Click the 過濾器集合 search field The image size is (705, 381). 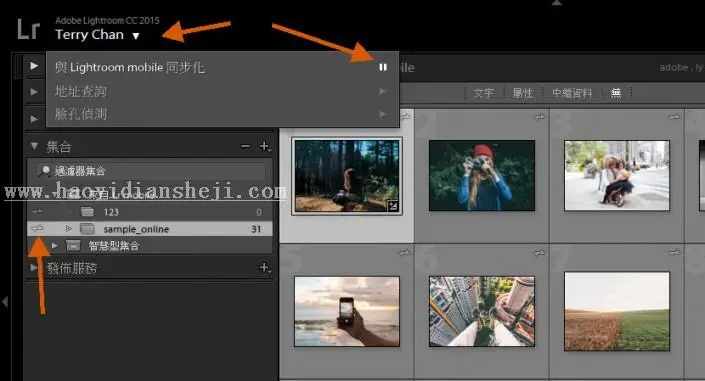point(150,171)
